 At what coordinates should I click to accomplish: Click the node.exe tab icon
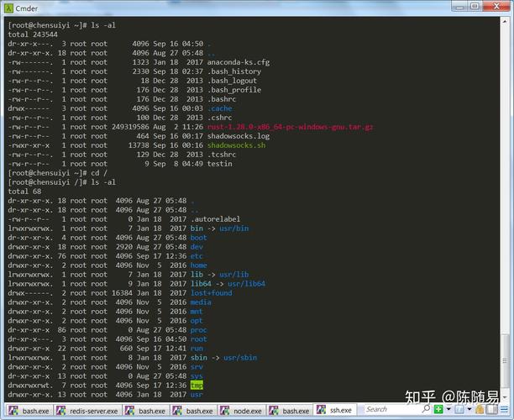coord(224,410)
